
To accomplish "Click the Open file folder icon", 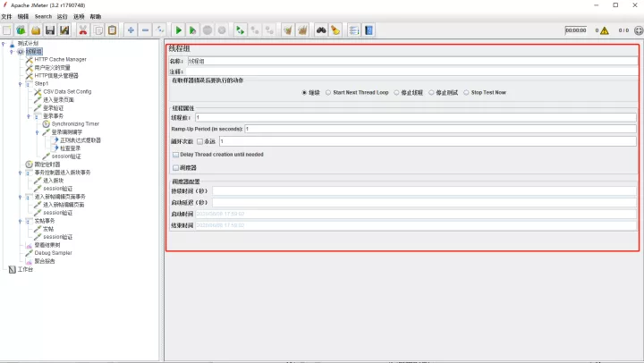I will [x=36, y=30].
